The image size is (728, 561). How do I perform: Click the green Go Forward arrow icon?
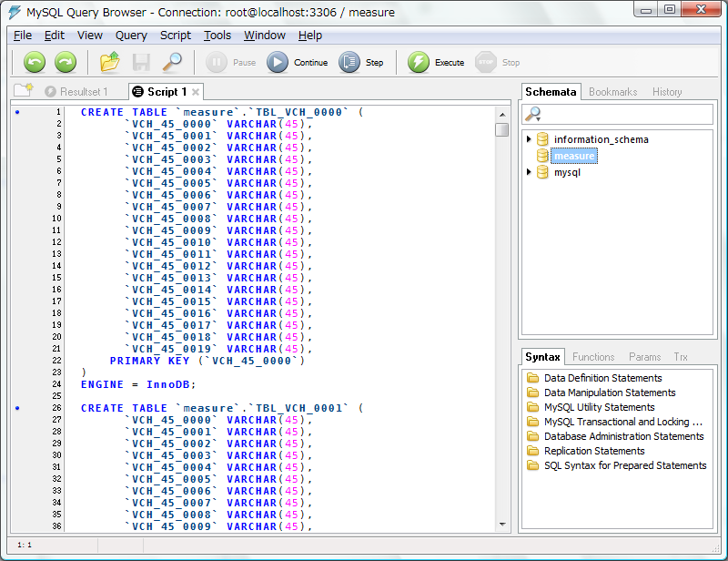[x=66, y=62]
